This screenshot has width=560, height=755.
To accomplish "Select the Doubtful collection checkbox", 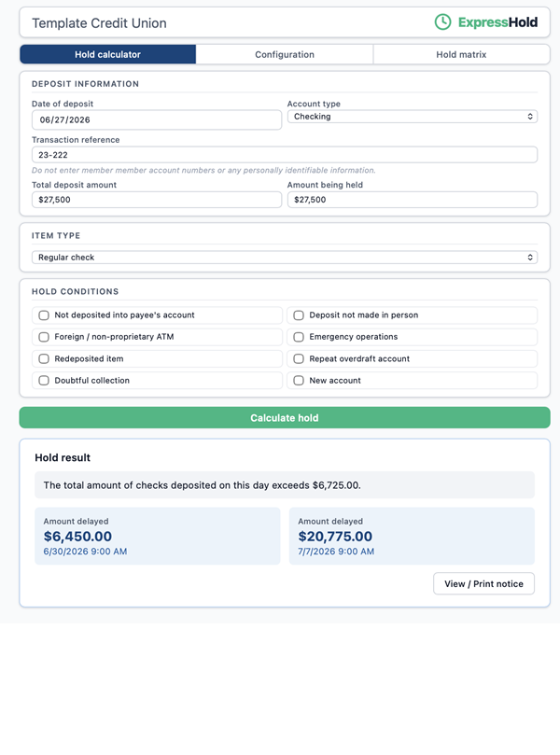I will (x=44, y=381).
